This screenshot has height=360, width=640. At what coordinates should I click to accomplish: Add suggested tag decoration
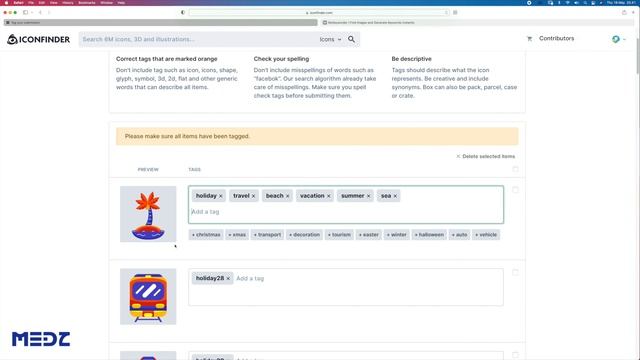pos(304,235)
